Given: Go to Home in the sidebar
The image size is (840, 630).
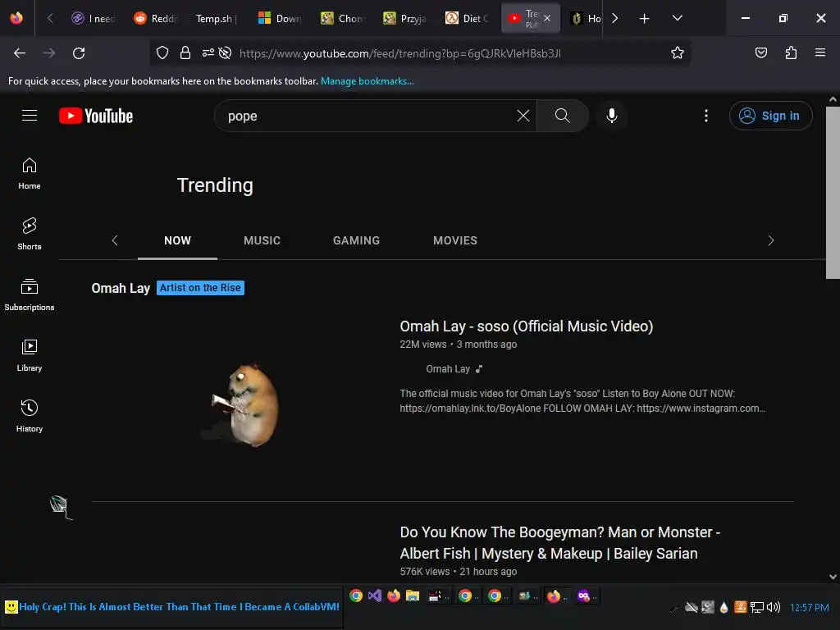Looking at the screenshot, I should [30, 174].
